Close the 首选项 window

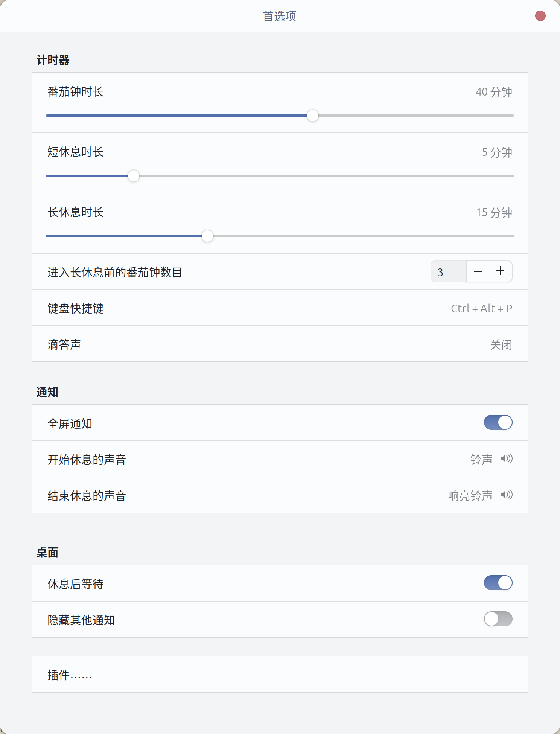[540, 16]
